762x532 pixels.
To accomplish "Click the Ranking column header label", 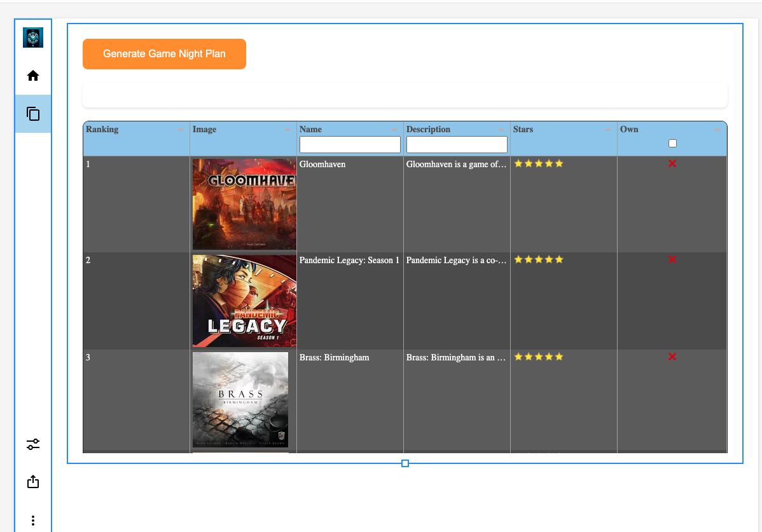I will [x=102, y=129].
